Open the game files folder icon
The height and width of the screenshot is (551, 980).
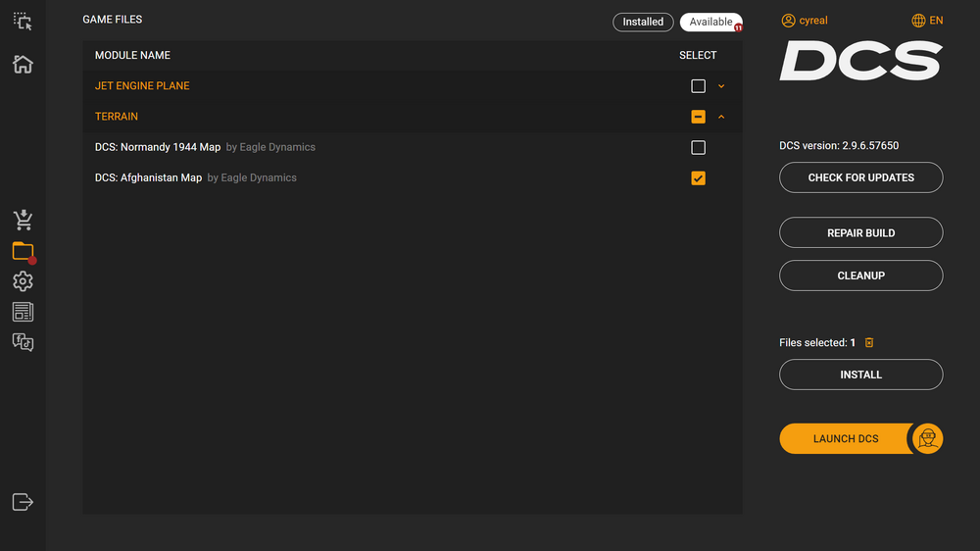tap(24, 251)
